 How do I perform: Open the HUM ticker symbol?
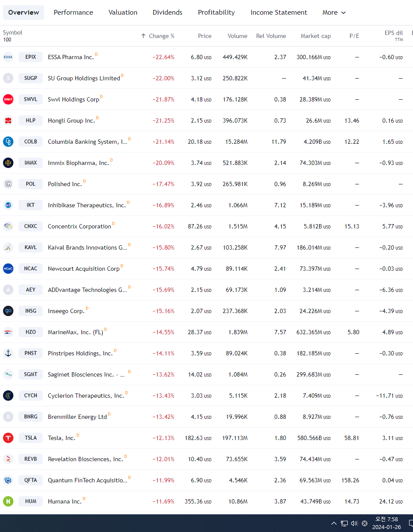tap(31, 501)
